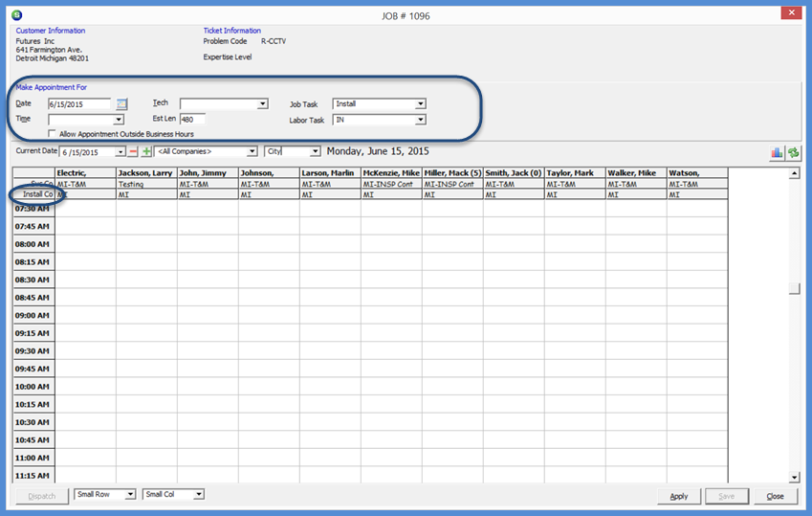812x516 pixels.
Task: Expand the Current Date picker dropdown
Action: pyautogui.click(x=121, y=152)
